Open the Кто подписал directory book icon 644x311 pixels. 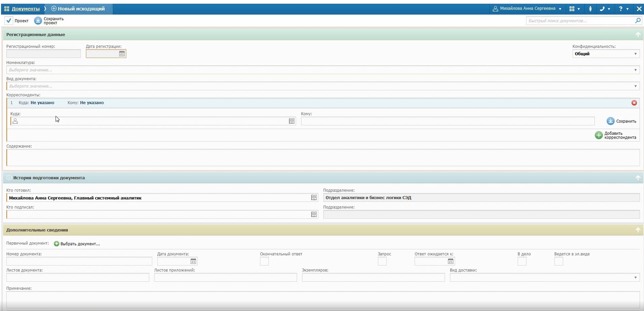[314, 214]
